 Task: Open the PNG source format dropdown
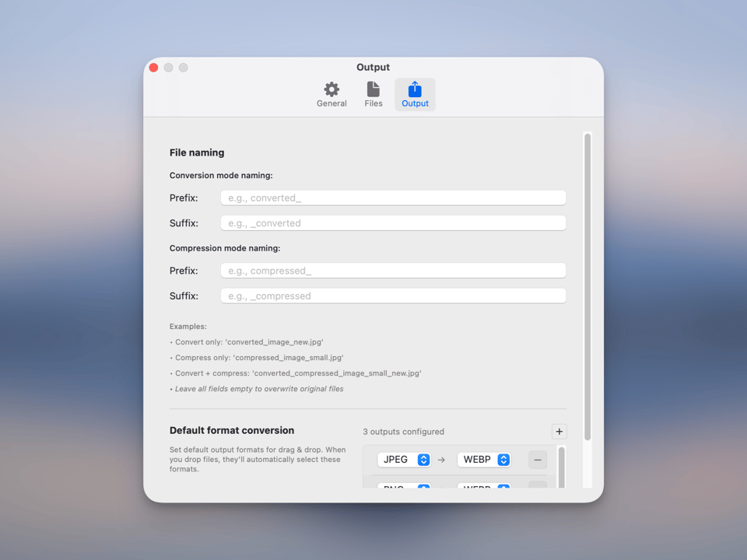404,486
